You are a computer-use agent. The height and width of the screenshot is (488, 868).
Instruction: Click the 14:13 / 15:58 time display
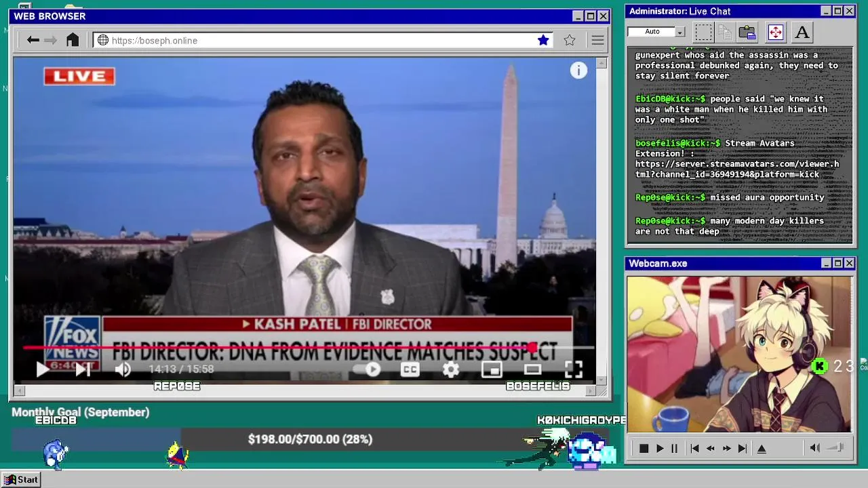181,369
